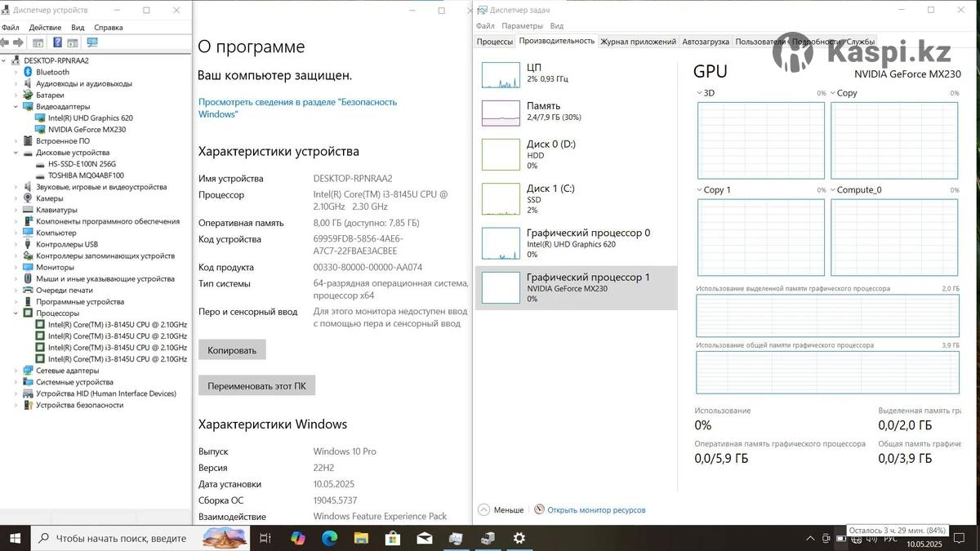The width and height of the screenshot is (980, 551).
Task: Click the Компоненты программного обеспечения icon
Action: (x=28, y=221)
